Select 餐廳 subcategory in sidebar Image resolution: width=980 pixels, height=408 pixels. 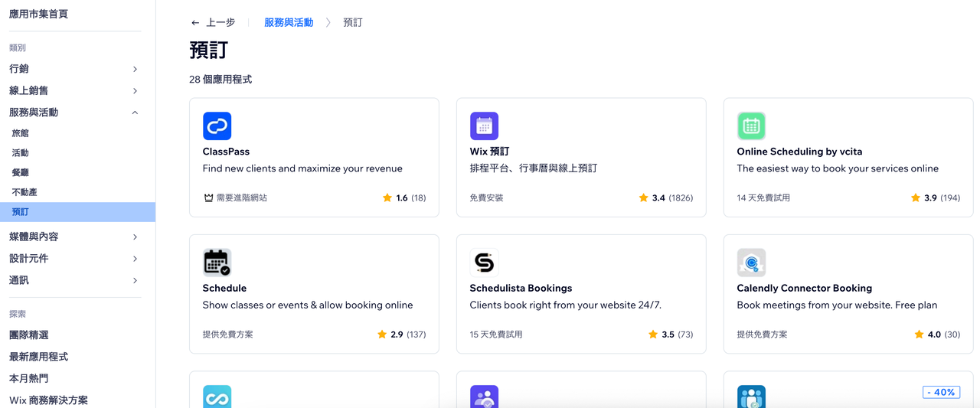click(20, 173)
